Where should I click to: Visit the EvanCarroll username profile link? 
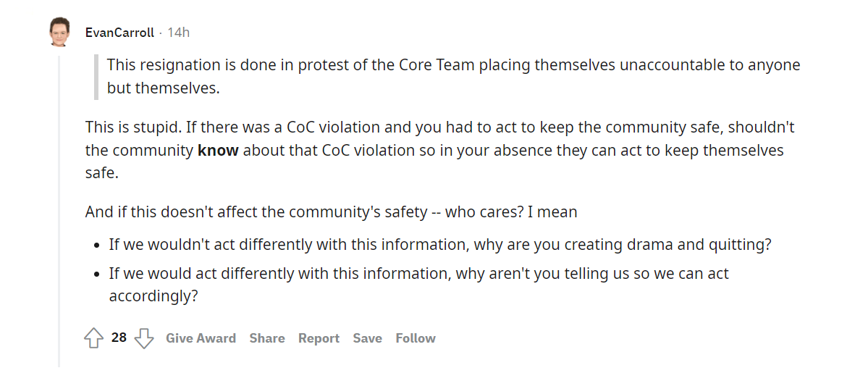pos(119,33)
